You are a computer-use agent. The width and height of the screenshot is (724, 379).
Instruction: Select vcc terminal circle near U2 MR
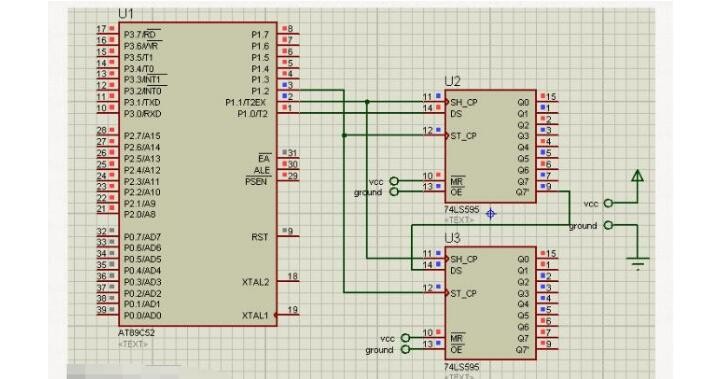(x=394, y=181)
